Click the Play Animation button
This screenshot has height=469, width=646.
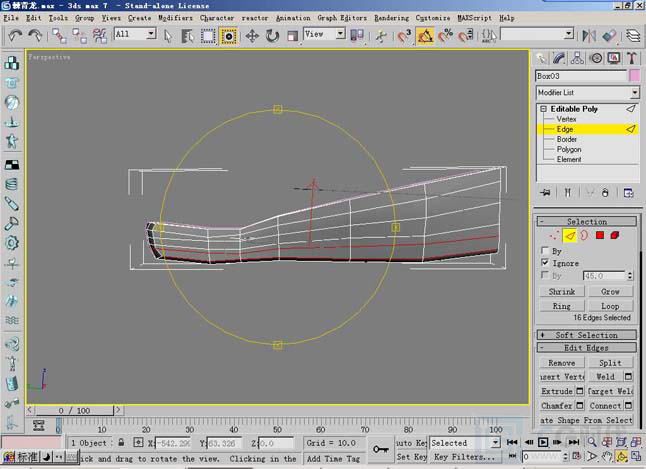[543, 442]
